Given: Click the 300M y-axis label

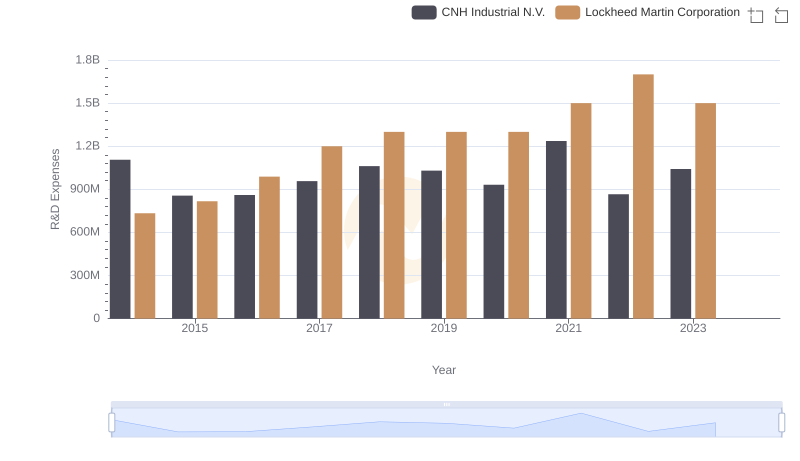Looking at the screenshot, I should pos(85,275).
